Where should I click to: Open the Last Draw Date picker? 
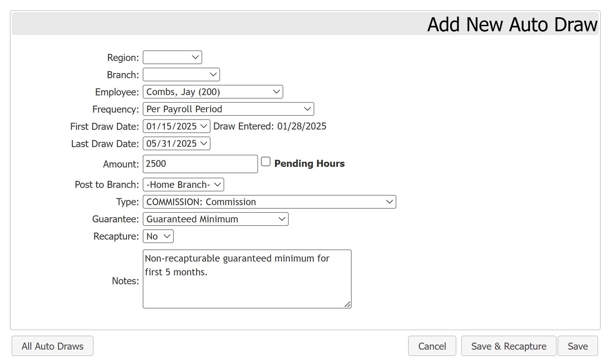pos(176,144)
